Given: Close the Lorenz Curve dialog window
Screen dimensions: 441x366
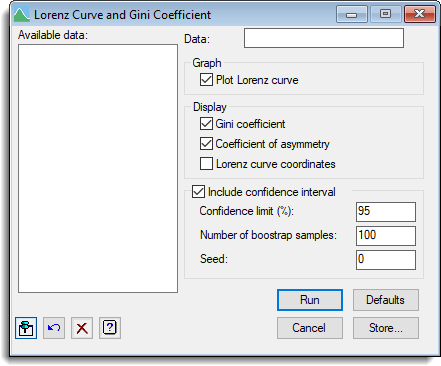Looking at the screenshot, I should [x=420, y=14].
